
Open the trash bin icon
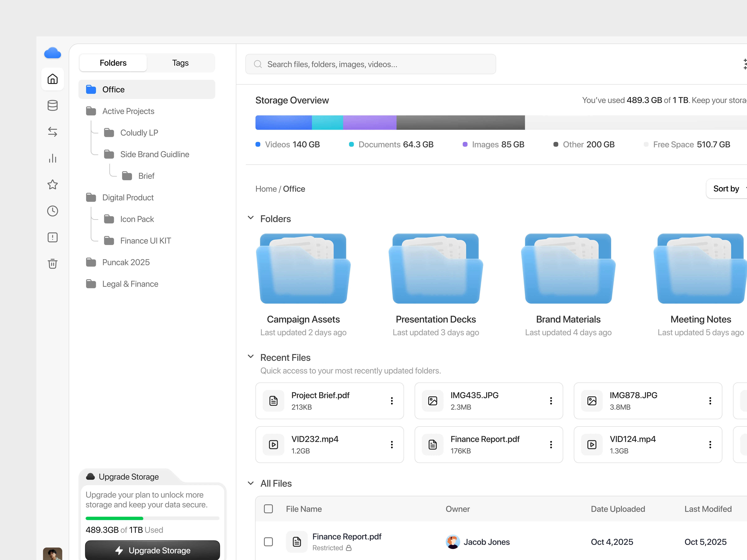click(52, 264)
